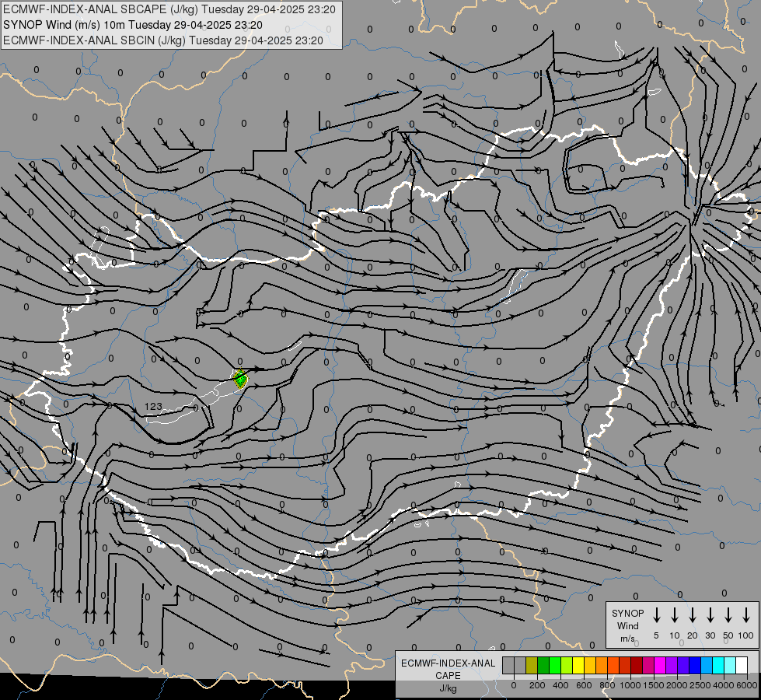
Task: Pick the yellow-green CAPE swatch
Action: (x=567, y=665)
